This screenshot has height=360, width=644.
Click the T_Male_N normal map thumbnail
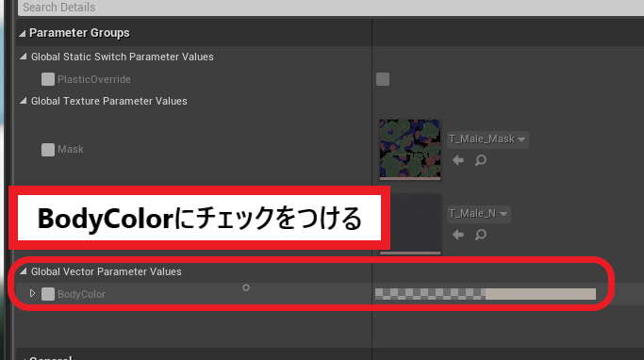[x=416, y=224]
